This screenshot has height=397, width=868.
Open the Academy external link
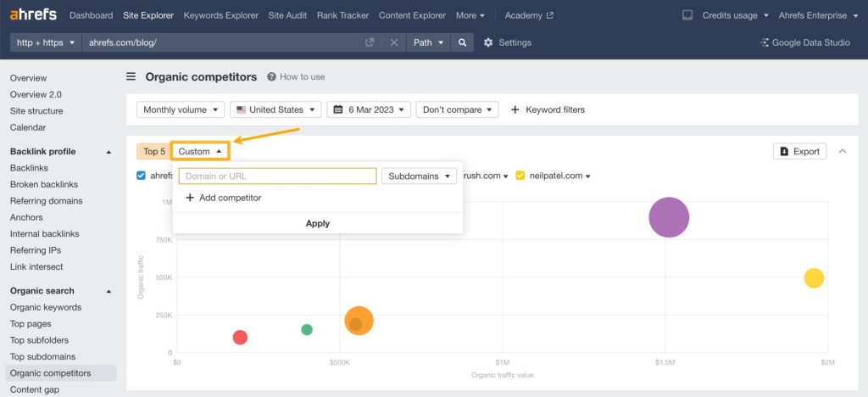(x=529, y=15)
